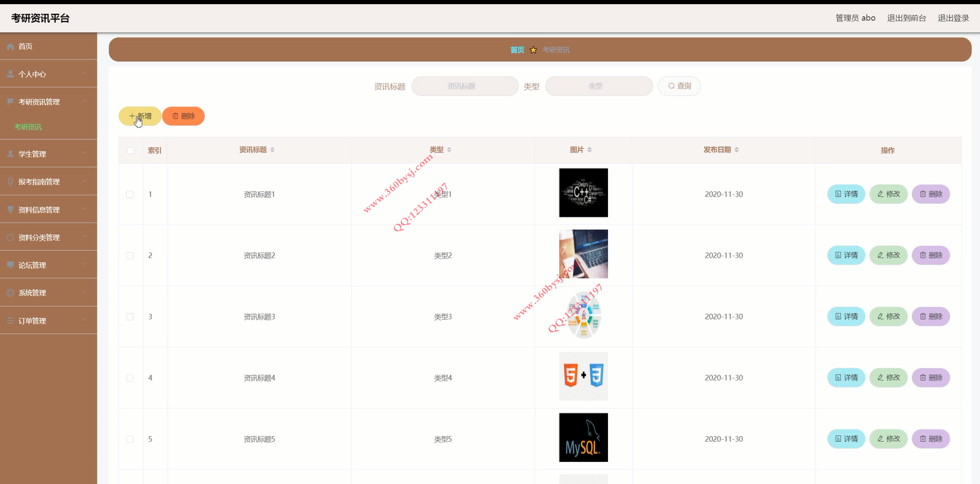Open the C++ word-cloud thumbnail in row 1
This screenshot has height=484, width=980.
click(x=583, y=192)
